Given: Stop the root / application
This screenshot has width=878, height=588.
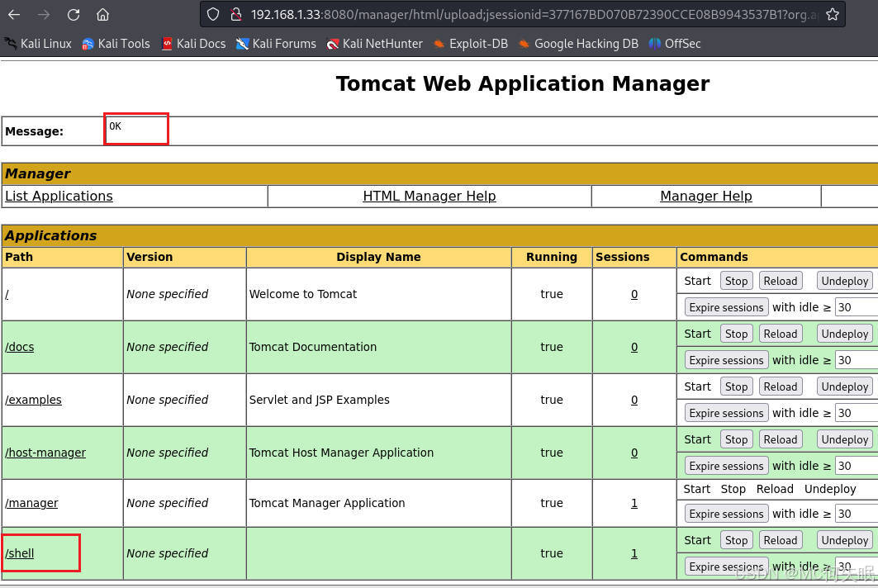Looking at the screenshot, I should [x=736, y=281].
